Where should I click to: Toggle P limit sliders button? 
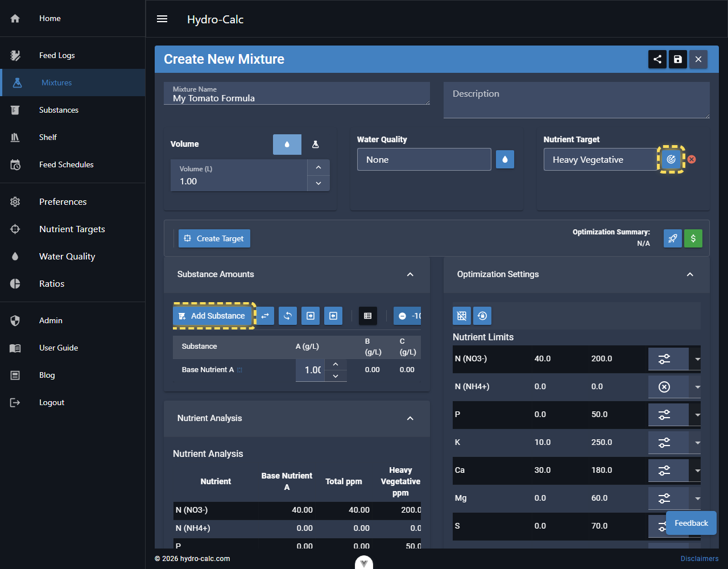pos(668,415)
